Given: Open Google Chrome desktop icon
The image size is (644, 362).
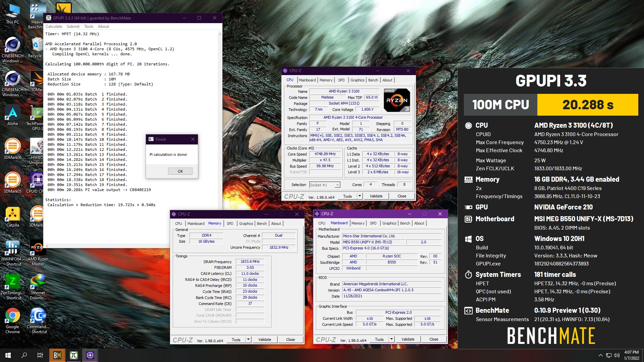Looking at the screenshot, I should pos(12,321).
